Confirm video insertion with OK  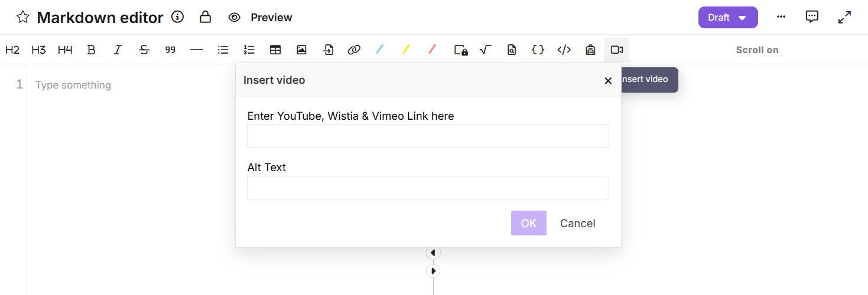click(x=529, y=223)
